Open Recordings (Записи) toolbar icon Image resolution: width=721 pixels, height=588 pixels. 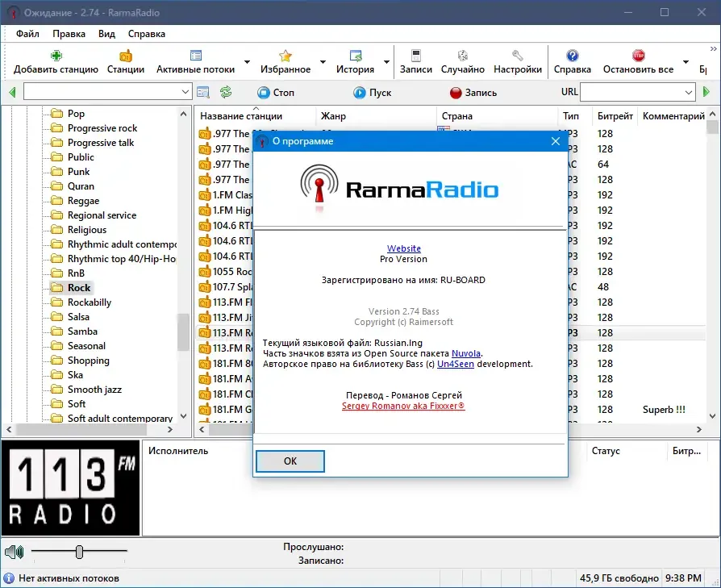415,56
